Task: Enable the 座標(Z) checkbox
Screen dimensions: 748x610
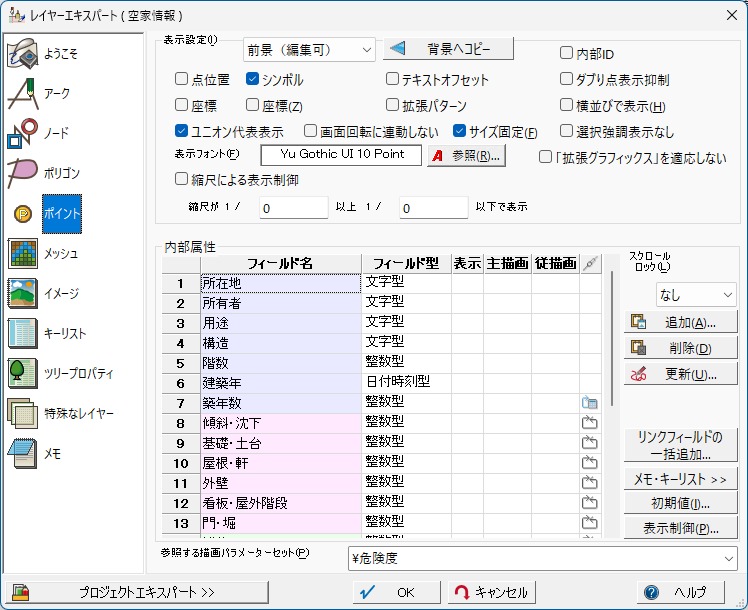Action: click(x=252, y=104)
